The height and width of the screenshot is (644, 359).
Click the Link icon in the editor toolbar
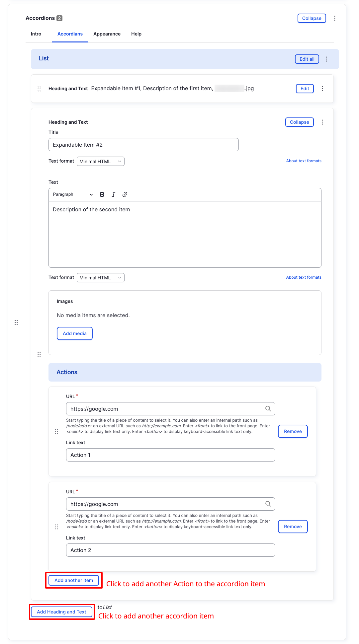pyautogui.click(x=125, y=194)
